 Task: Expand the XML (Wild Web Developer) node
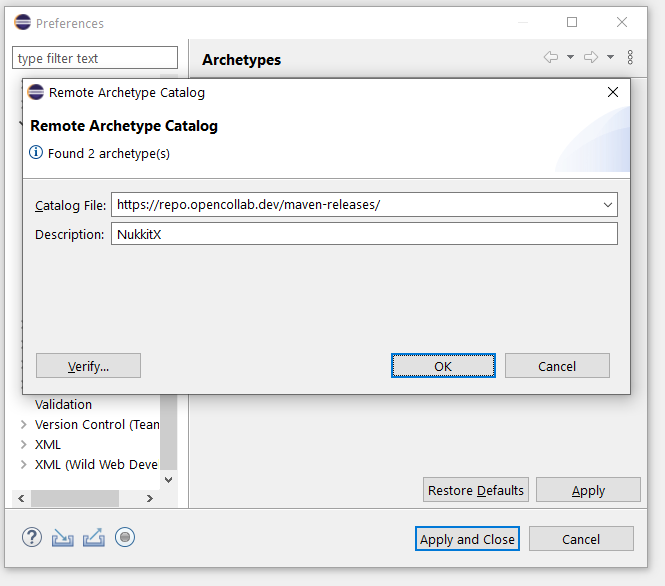point(24,465)
